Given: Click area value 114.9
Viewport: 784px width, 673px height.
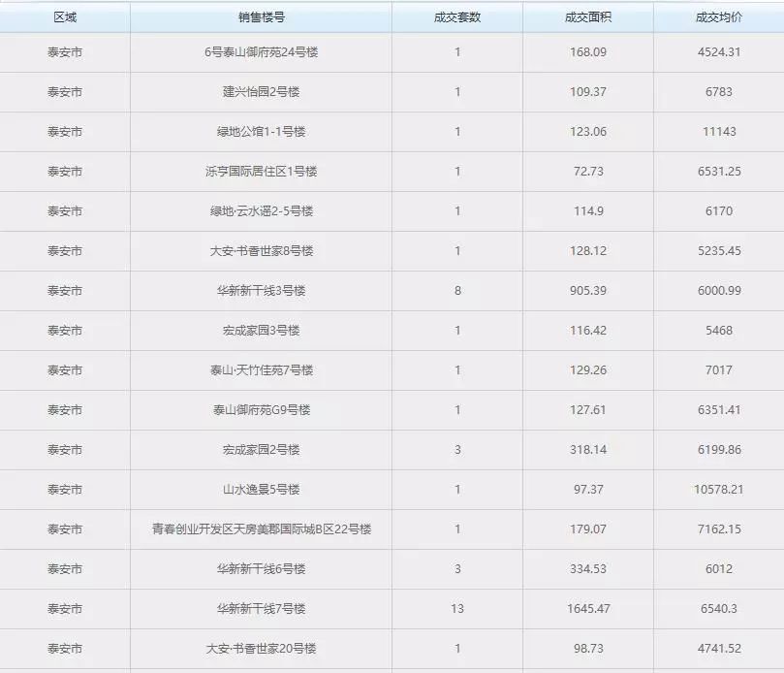Looking at the screenshot, I should (x=588, y=211).
